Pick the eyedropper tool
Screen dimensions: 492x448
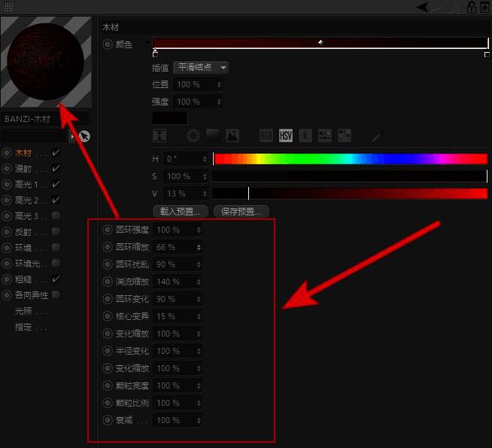pyautogui.click(x=377, y=136)
